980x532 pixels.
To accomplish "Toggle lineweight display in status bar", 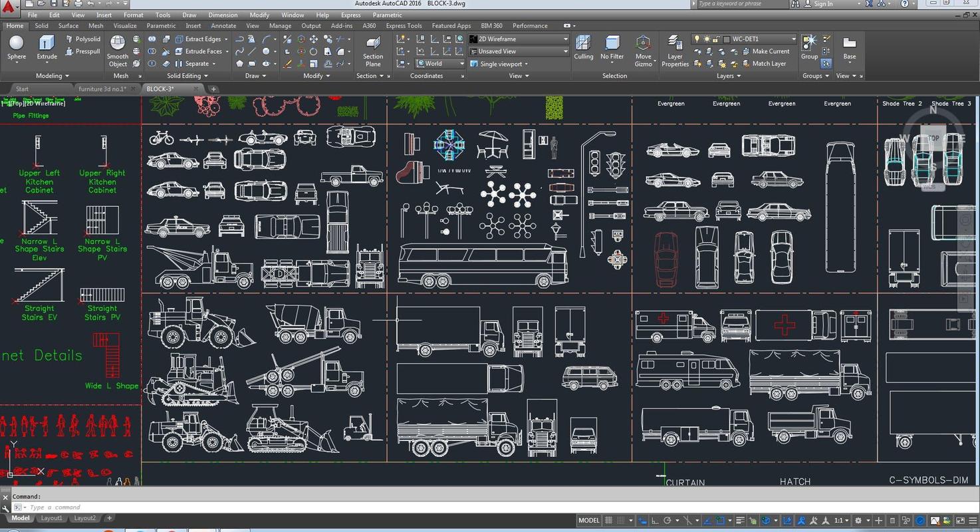I will pos(739,521).
